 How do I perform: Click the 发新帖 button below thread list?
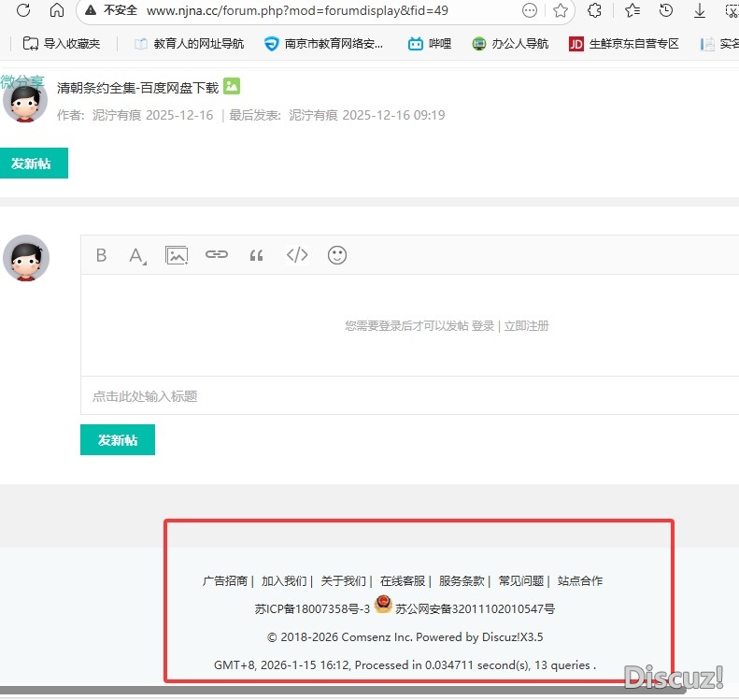(x=34, y=164)
